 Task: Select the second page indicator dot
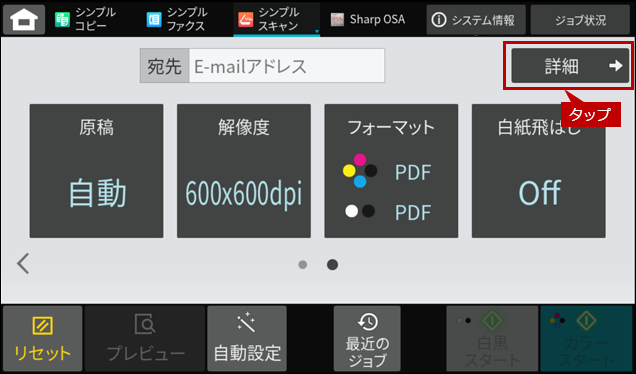click(x=332, y=265)
